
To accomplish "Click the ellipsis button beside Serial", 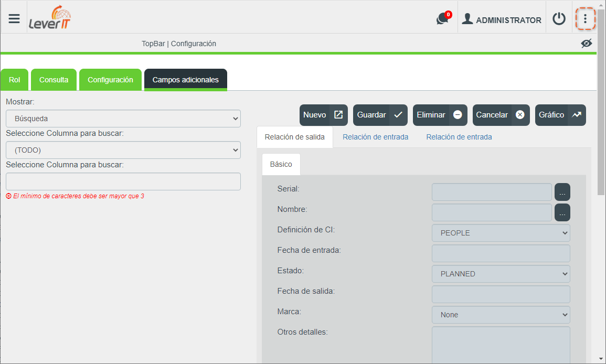I will click(x=562, y=192).
